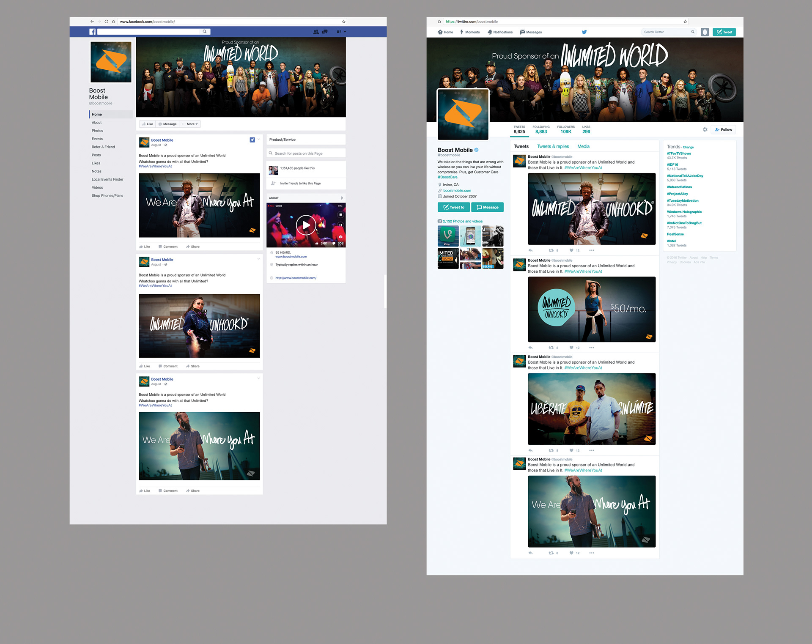Switch to the Media tab
Screen dimensions: 812x644
583,146
